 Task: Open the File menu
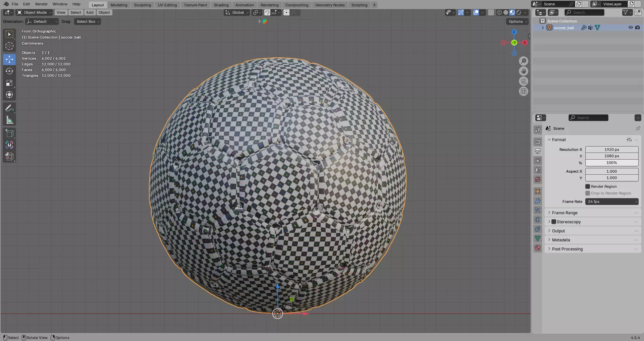(x=15, y=4)
